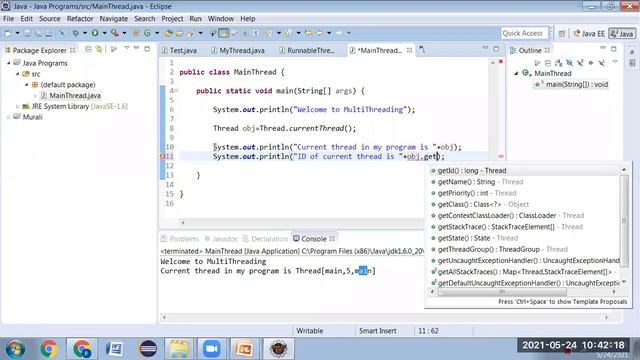
Task: Open the file explorer folder on taskbar
Action: pyautogui.click(x=179, y=349)
